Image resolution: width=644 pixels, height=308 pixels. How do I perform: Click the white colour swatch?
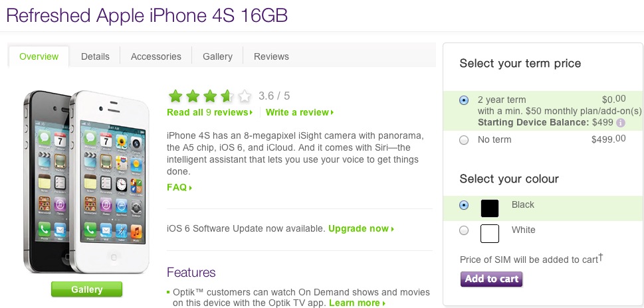tap(490, 234)
